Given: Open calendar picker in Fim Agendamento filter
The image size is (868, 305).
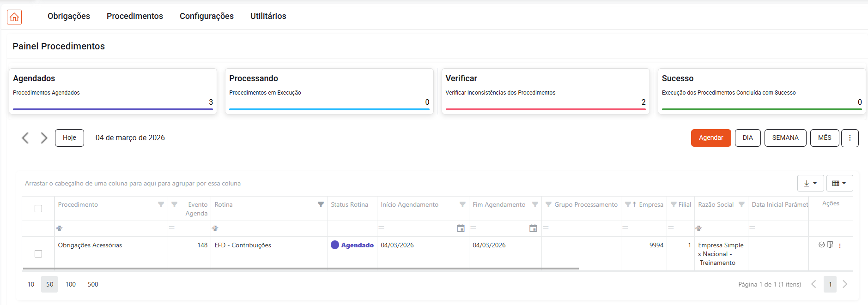Looking at the screenshot, I should [x=533, y=228].
